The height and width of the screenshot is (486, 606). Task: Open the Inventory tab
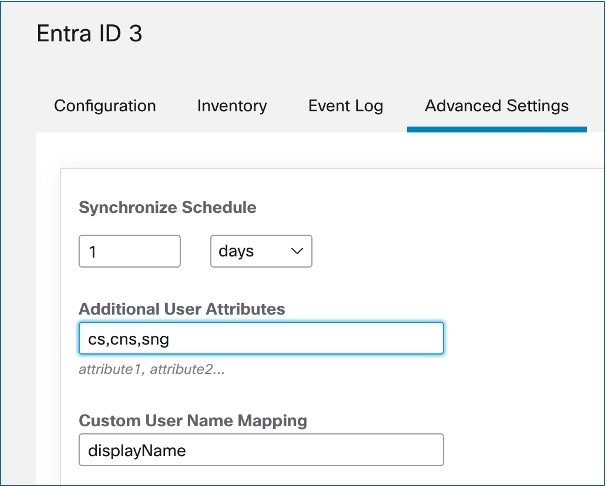[x=232, y=106]
